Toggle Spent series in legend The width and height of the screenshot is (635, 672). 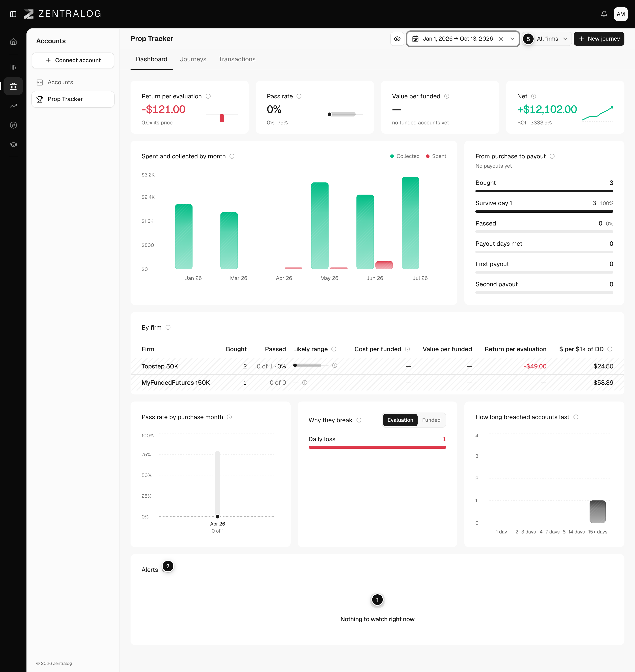[x=436, y=156]
